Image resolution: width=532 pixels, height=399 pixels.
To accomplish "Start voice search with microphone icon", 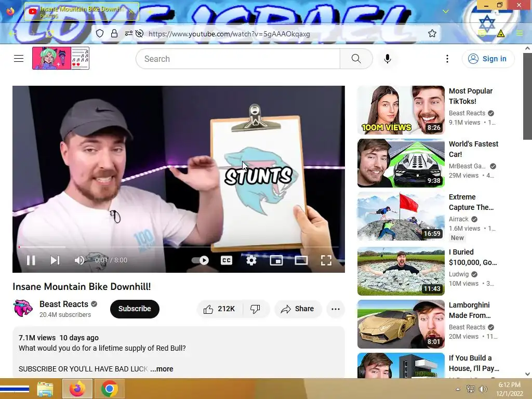I will [387, 59].
